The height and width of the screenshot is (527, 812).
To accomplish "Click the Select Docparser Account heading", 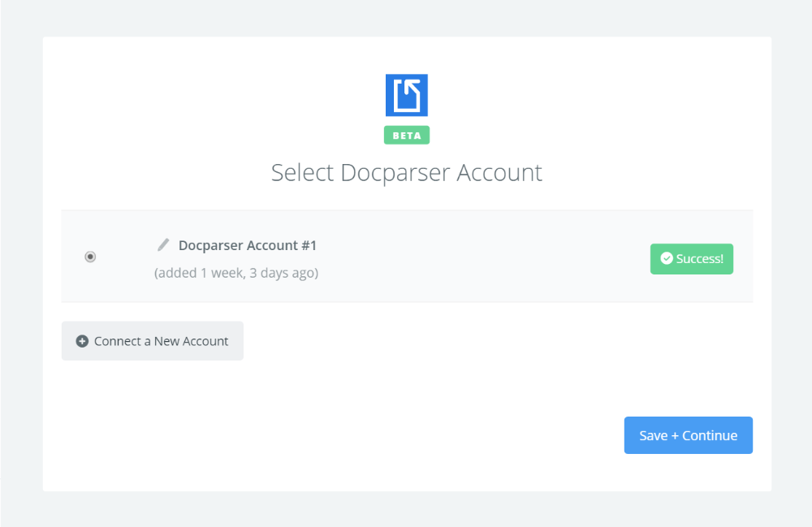I will [x=407, y=172].
